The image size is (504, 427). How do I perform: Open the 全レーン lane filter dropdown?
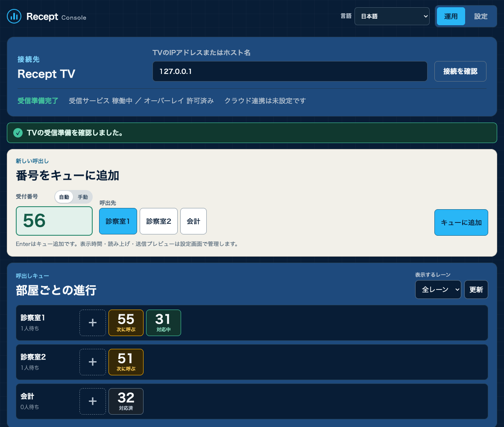[x=438, y=290]
